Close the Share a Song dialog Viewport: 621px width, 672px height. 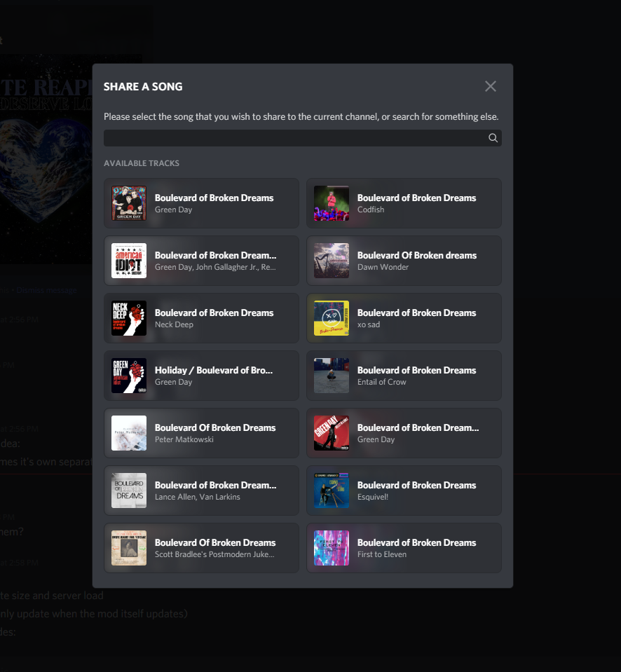[491, 86]
